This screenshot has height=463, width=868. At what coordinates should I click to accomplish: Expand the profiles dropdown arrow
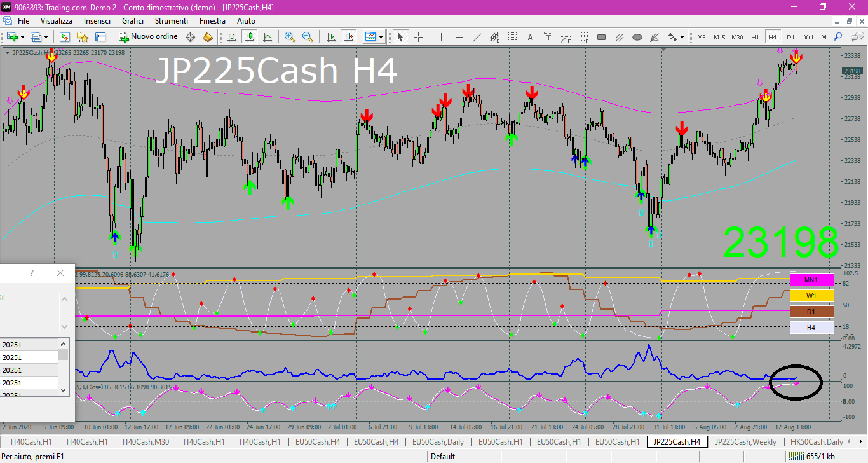pos(46,37)
